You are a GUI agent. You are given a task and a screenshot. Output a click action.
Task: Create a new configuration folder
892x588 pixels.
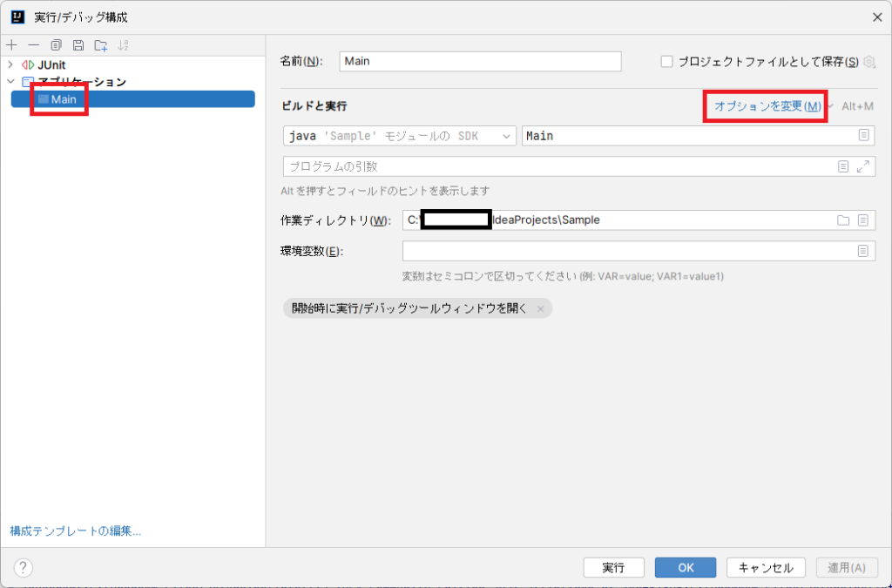coord(98,44)
